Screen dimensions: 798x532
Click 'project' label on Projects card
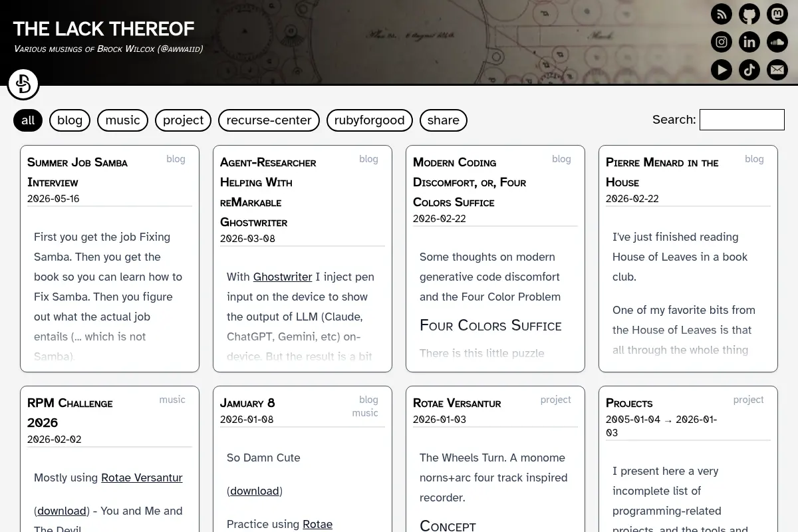(x=749, y=400)
